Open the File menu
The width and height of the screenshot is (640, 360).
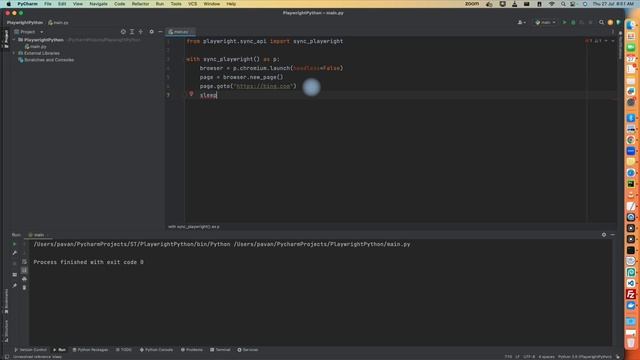[x=48, y=4]
